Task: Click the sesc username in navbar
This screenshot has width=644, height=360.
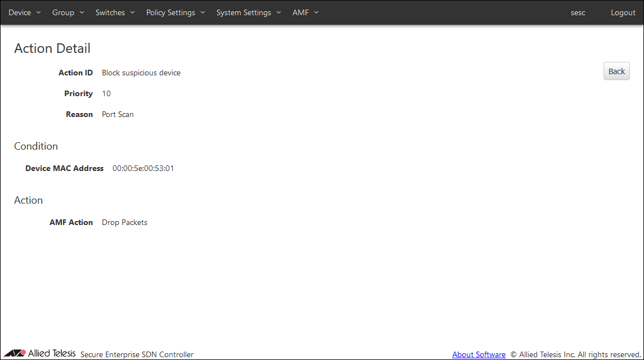Action: pyautogui.click(x=578, y=12)
